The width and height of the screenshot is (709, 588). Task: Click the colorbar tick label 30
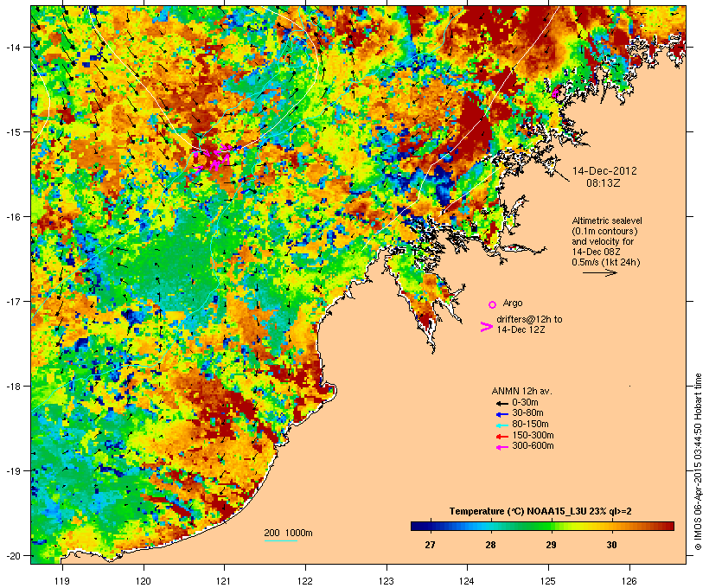point(611,545)
